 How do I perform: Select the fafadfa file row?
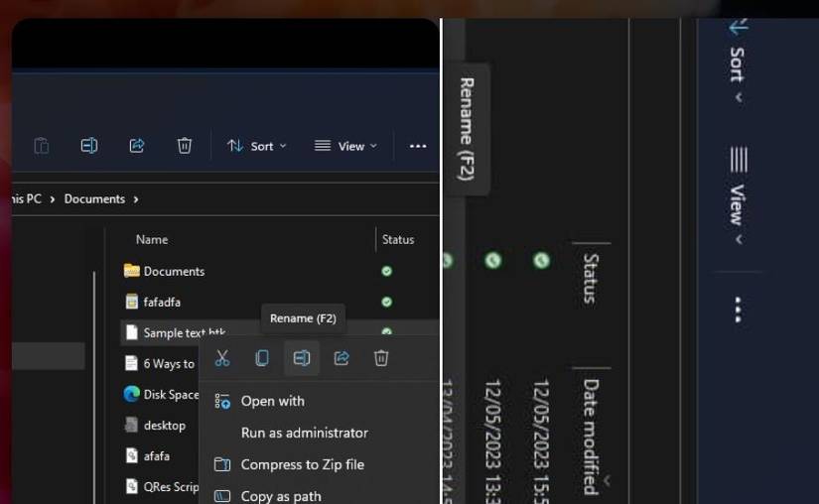[279, 302]
